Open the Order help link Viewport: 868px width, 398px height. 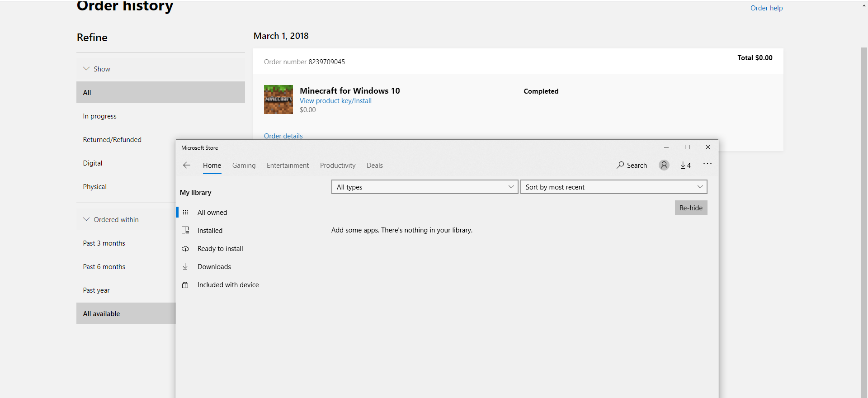766,8
